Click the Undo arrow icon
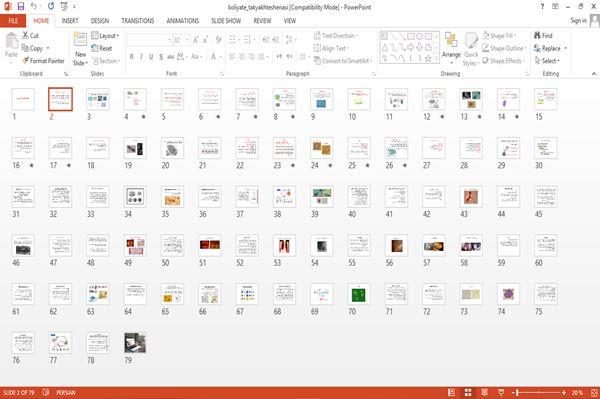 coord(34,7)
